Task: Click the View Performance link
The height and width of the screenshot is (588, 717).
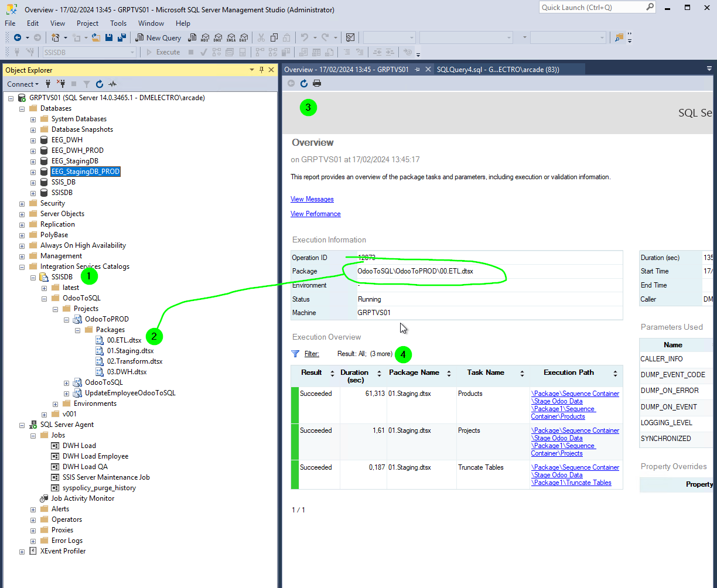Action: coord(316,214)
